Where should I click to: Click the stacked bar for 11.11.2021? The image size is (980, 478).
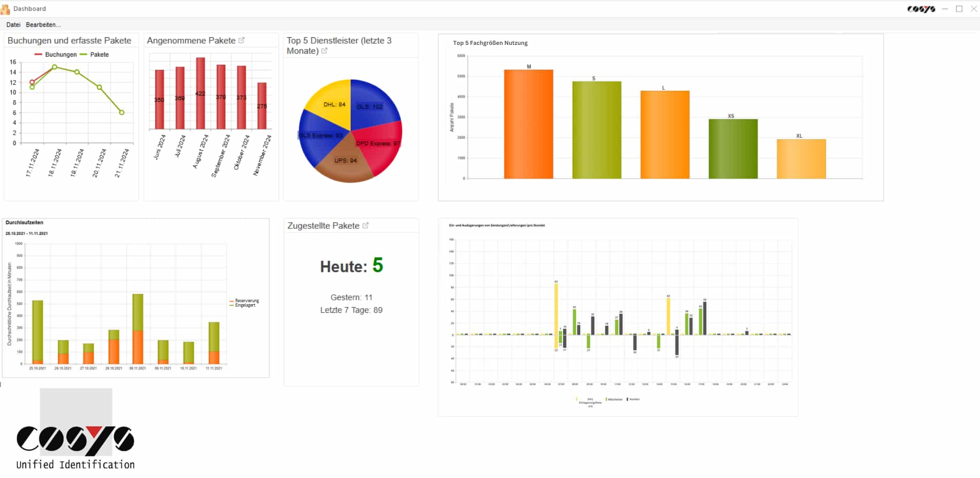point(214,343)
